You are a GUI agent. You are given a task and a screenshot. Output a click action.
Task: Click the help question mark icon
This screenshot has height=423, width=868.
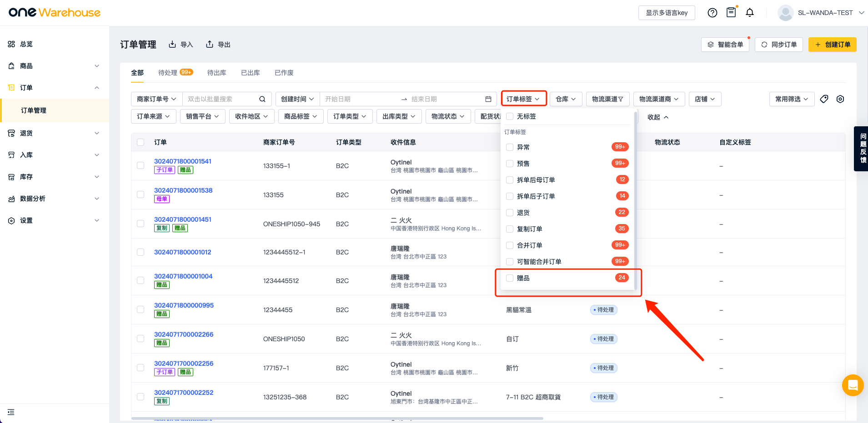(x=712, y=13)
